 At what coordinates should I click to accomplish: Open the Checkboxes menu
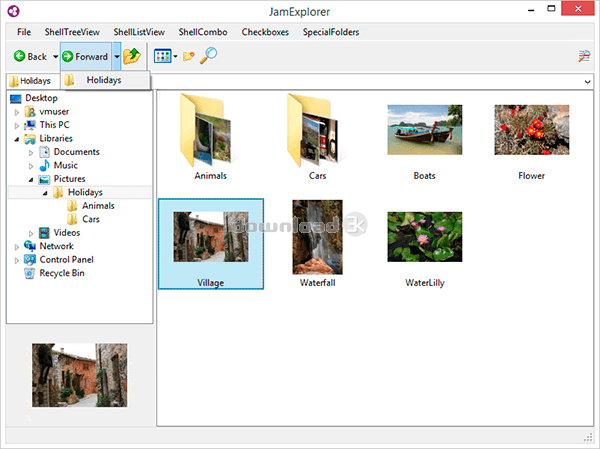(265, 32)
